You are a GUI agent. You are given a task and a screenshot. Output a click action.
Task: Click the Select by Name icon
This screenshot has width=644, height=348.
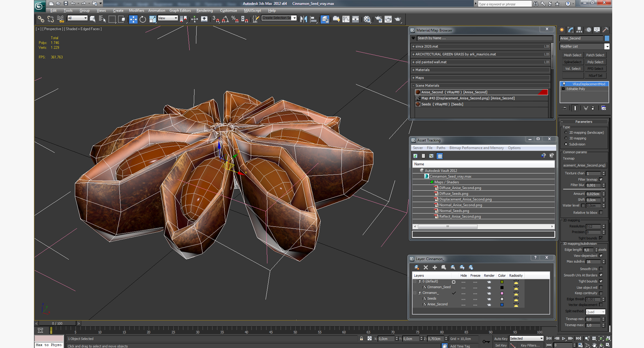[x=102, y=19]
